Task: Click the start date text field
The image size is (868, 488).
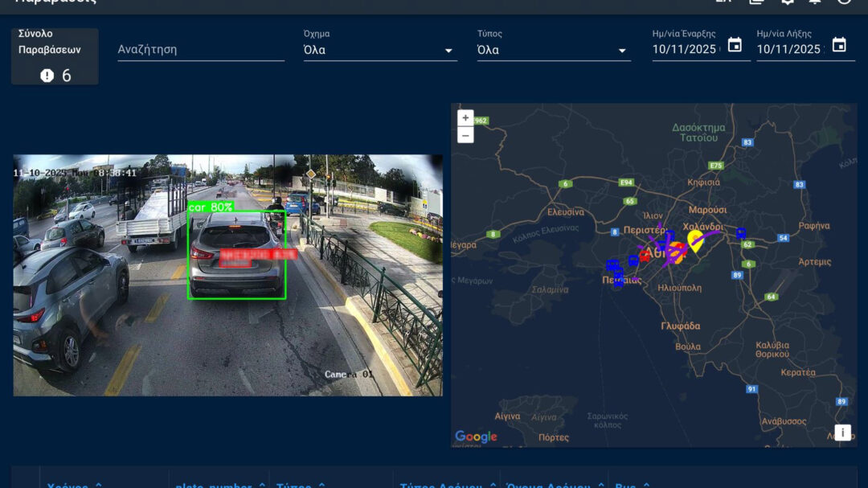Action: [x=685, y=49]
